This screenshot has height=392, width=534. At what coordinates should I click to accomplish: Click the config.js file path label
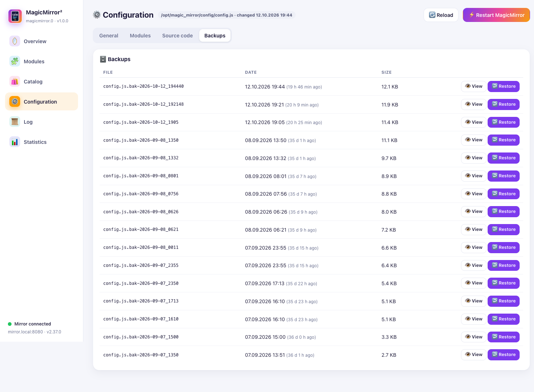point(227,15)
